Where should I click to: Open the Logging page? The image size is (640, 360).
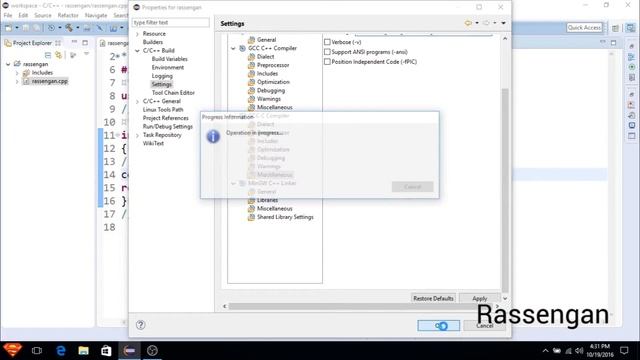pos(162,76)
